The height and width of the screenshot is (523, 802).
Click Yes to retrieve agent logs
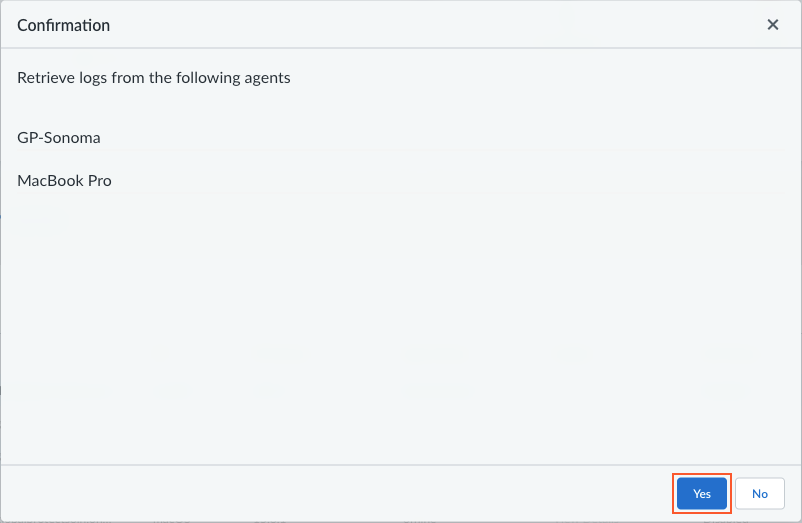pos(702,494)
